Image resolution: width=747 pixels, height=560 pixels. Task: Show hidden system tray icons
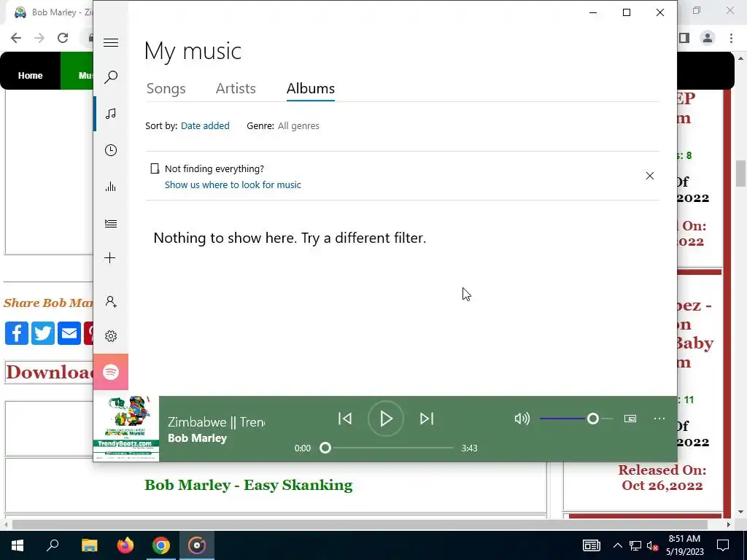pos(617,545)
